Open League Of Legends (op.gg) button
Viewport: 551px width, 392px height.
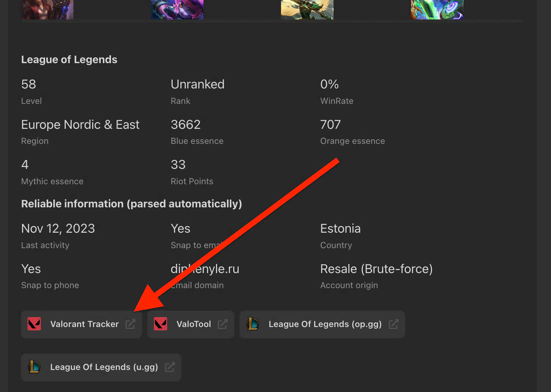322,324
